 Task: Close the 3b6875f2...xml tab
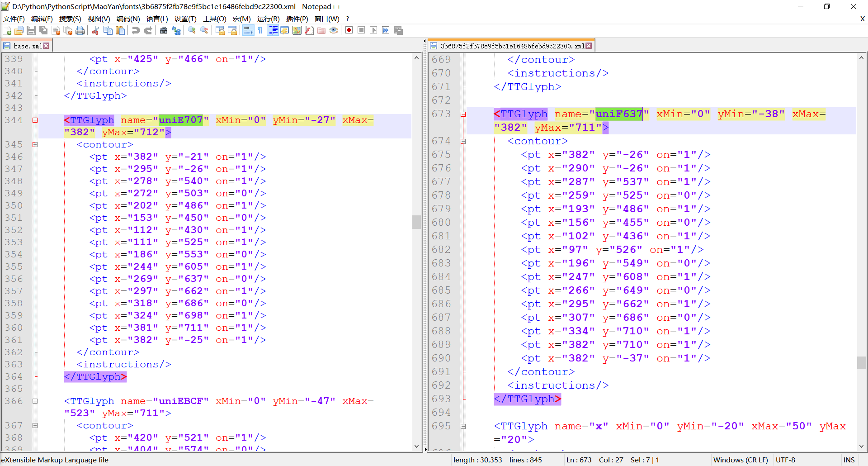point(589,46)
